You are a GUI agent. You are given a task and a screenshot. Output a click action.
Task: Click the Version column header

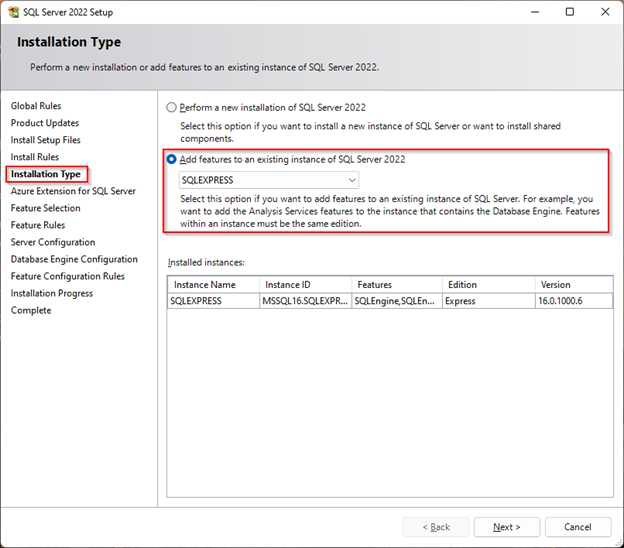574,285
